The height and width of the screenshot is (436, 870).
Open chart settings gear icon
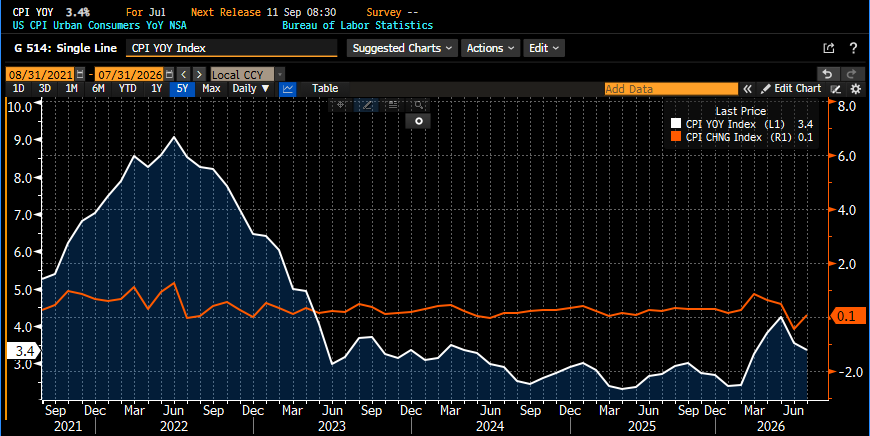coord(856,89)
